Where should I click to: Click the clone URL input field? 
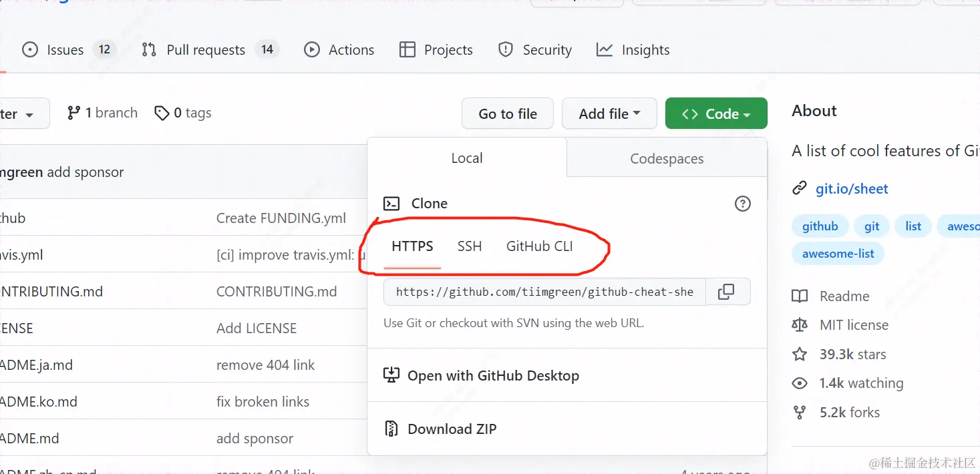tap(544, 292)
